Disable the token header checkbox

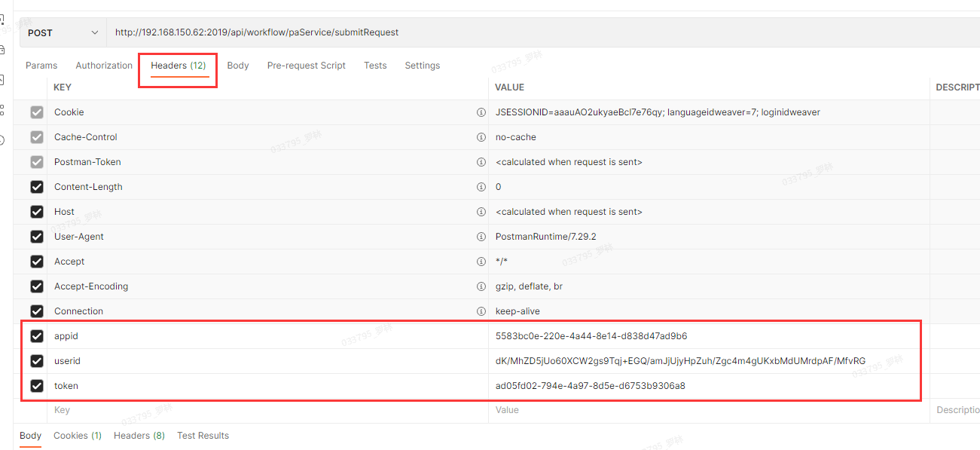(36, 386)
